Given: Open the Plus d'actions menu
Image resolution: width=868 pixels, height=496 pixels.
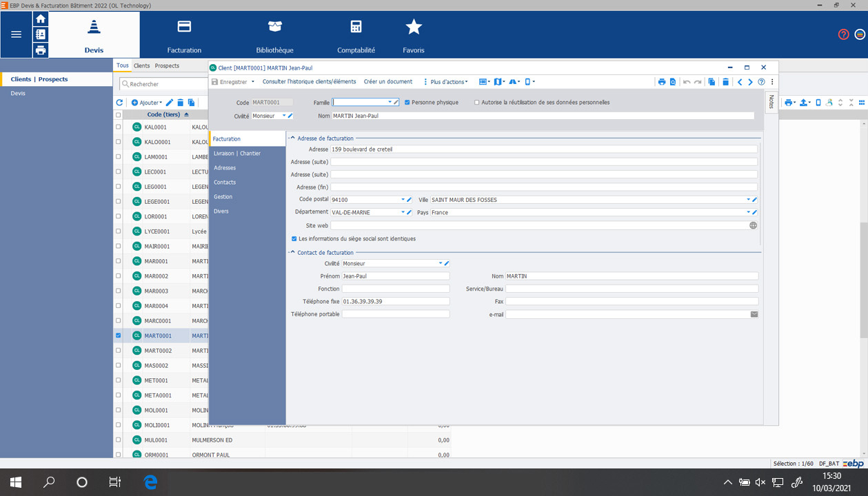Looking at the screenshot, I should pyautogui.click(x=448, y=82).
